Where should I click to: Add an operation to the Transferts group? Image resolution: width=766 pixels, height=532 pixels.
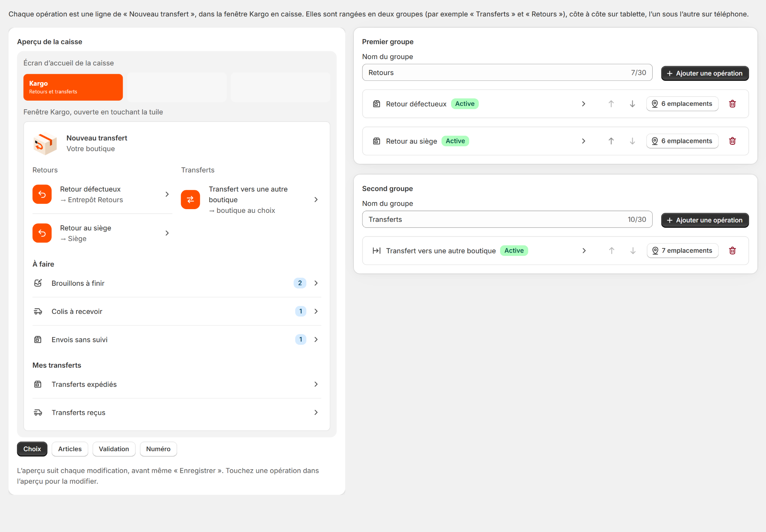(705, 220)
